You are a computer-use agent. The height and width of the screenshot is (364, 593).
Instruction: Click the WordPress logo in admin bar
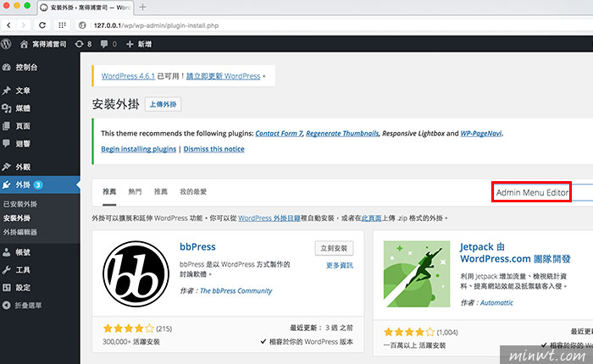pyautogui.click(x=6, y=44)
